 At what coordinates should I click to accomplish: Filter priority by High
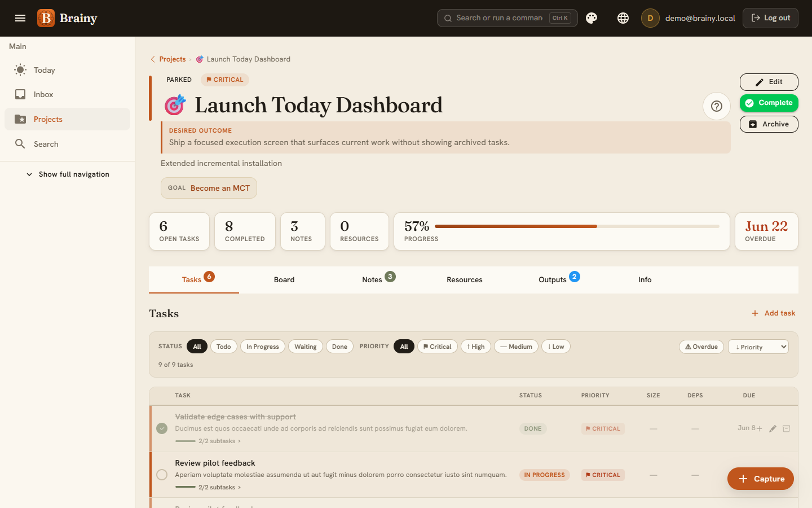[x=476, y=347]
